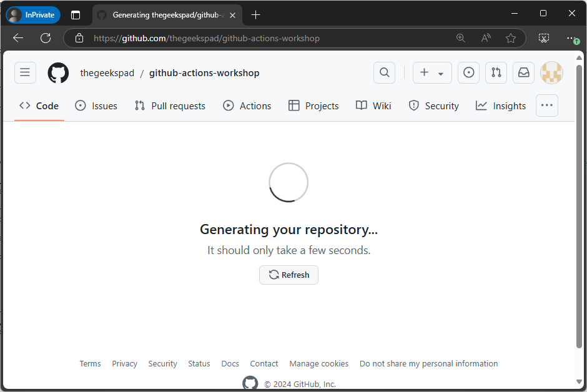Open the user avatar menu

pos(551,72)
